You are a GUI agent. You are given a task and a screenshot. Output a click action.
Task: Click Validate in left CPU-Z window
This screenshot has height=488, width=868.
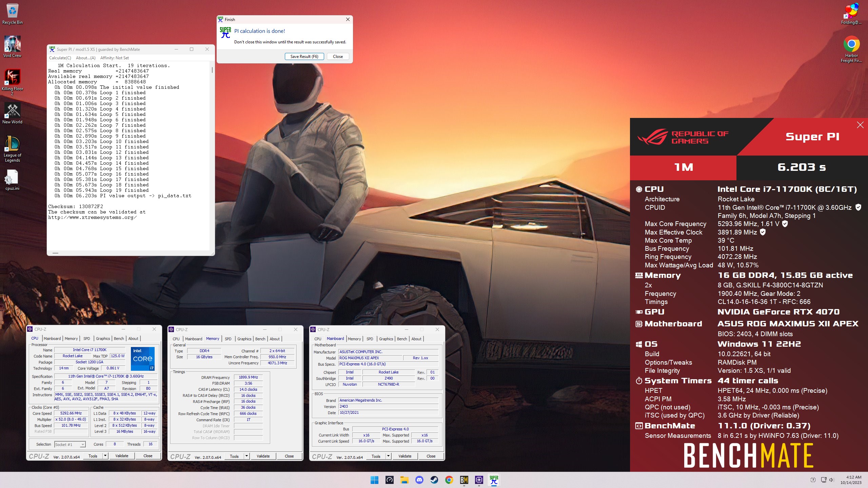pyautogui.click(x=122, y=456)
